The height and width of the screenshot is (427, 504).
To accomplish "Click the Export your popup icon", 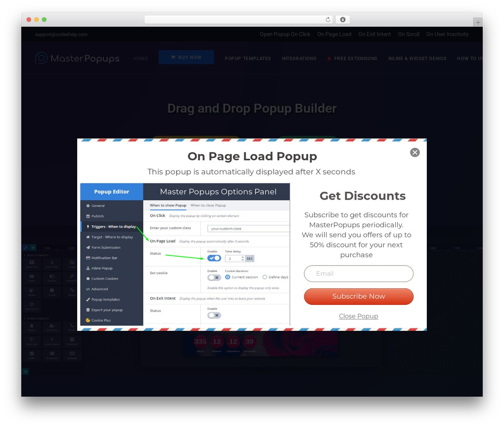I will coord(88,310).
